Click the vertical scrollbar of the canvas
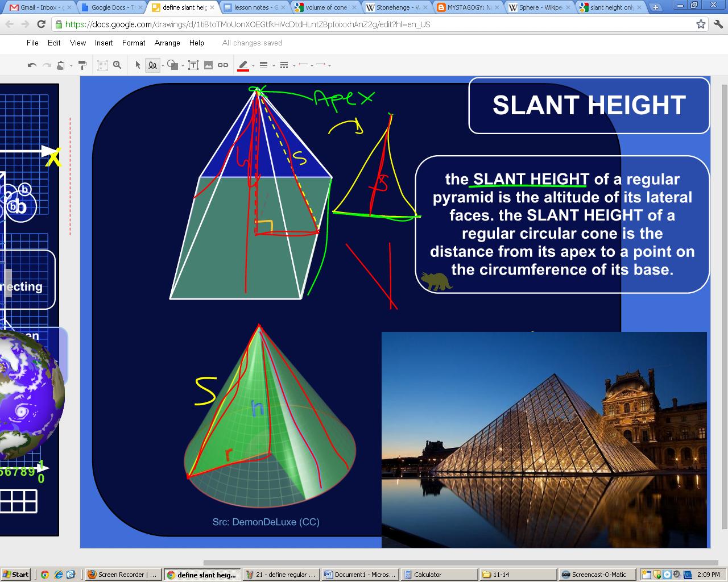Screen dimensions: 728x582 (725, 307)
